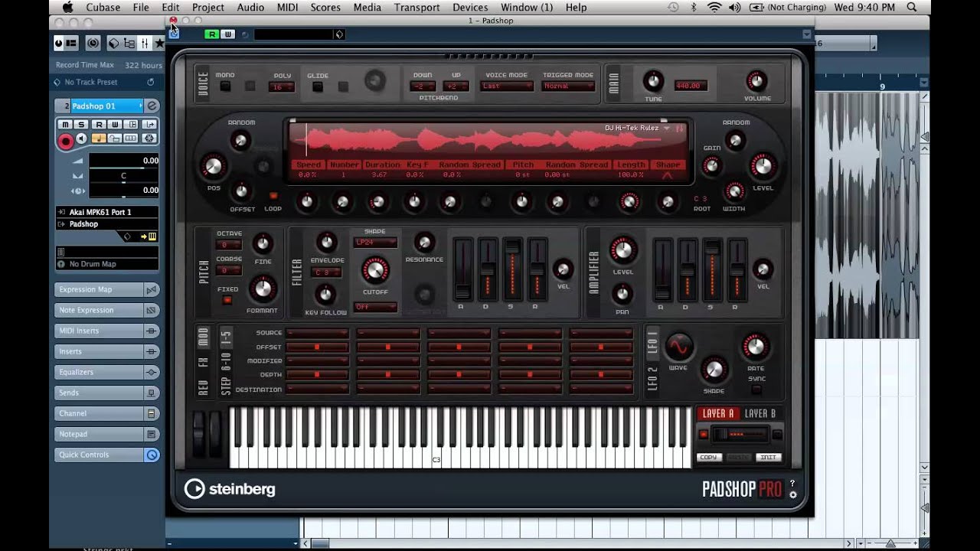Toggle the speaker Monitor button
This screenshot has height=551, width=980.
(81, 139)
